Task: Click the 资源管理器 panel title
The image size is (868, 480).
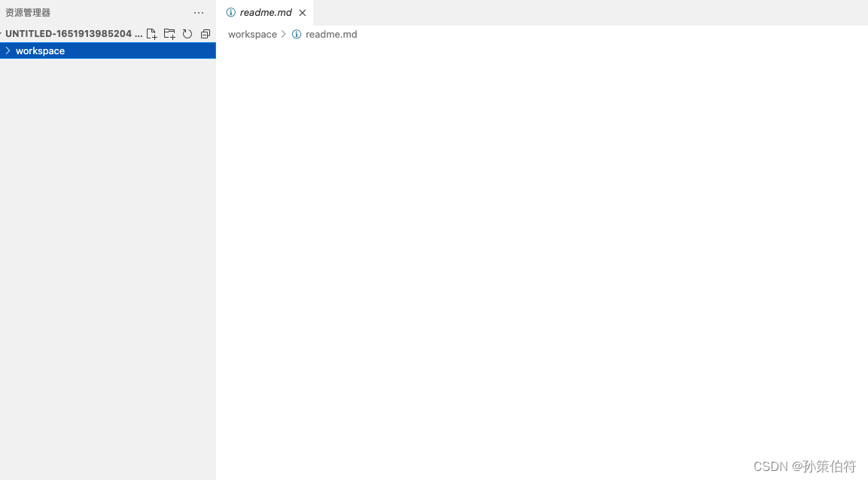Action: [x=28, y=13]
